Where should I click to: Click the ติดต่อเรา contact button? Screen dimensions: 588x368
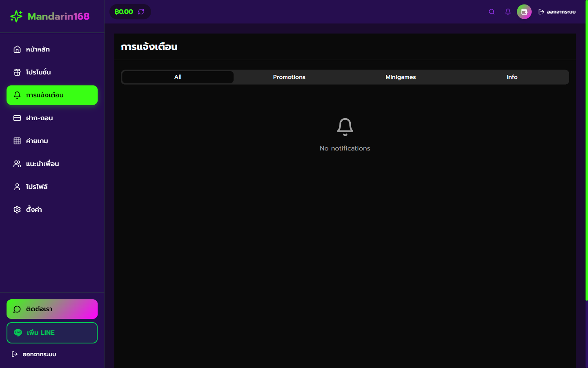(x=52, y=309)
